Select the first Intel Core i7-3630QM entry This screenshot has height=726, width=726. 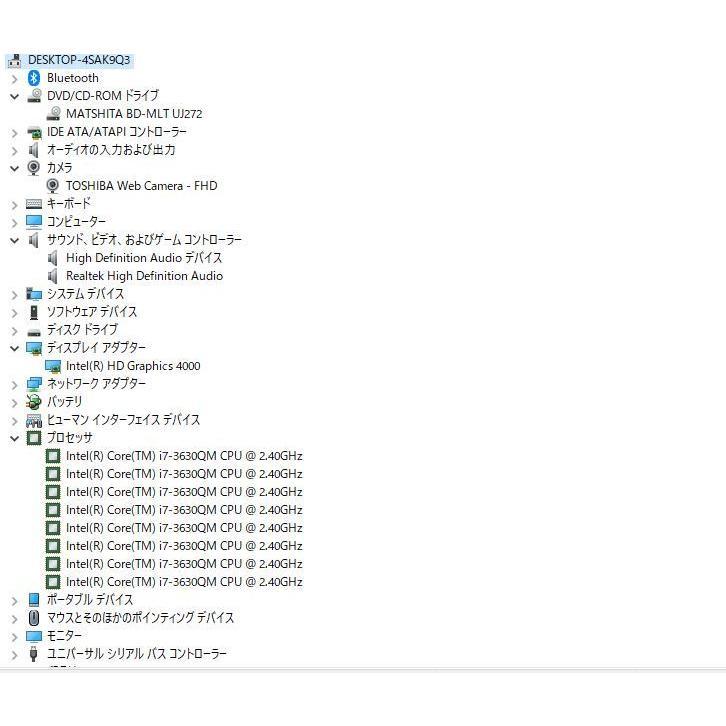point(183,456)
